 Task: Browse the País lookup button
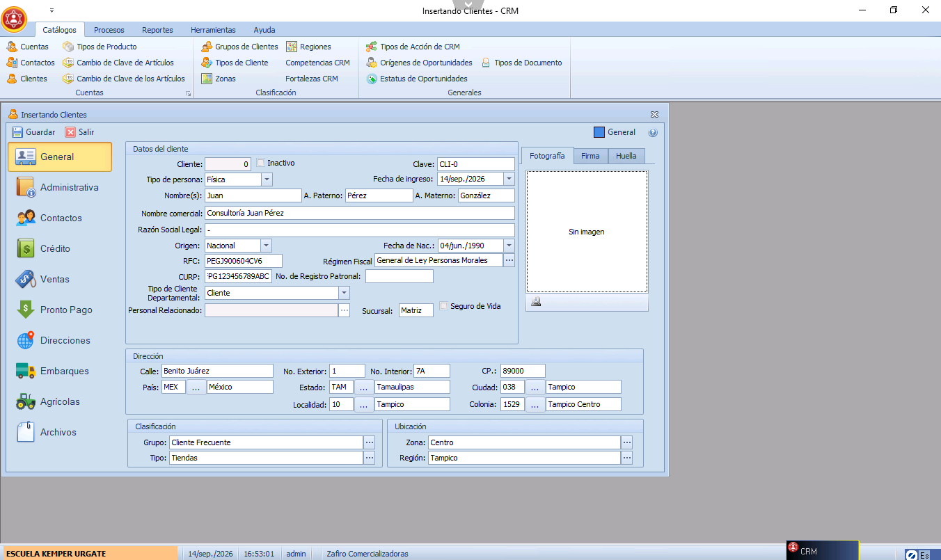pyautogui.click(x=196, y=387)
